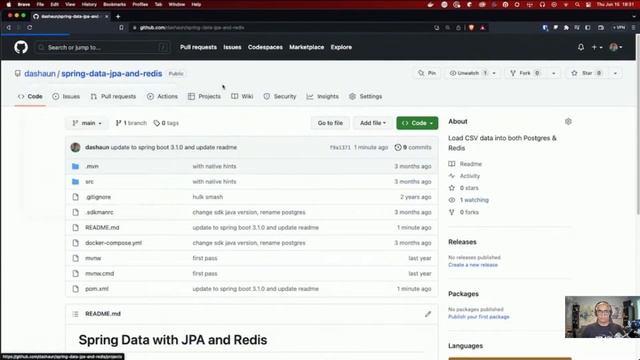Open the README outline list icon
Screen dimensions: 640x360
pyautogui.click(x=75, y=314)
